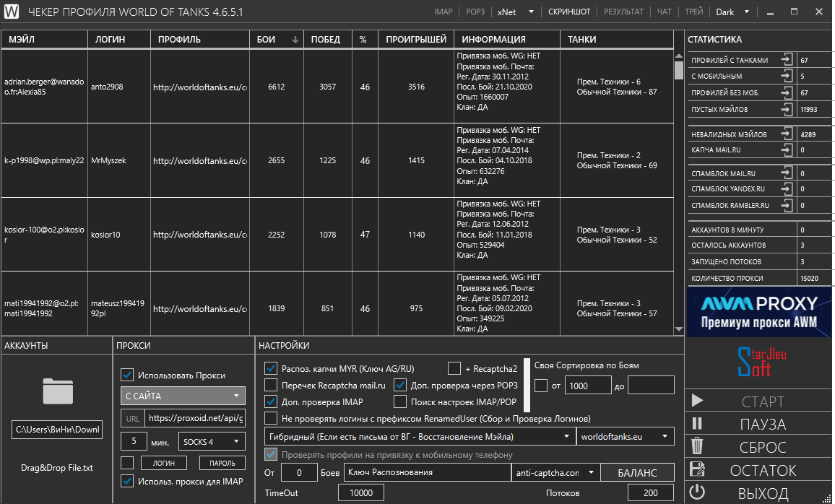Viewport: 835px width, 504px height.
Task: Click export icon beside Спамблок Yandex.ru
Action: (x=787, y=188)
